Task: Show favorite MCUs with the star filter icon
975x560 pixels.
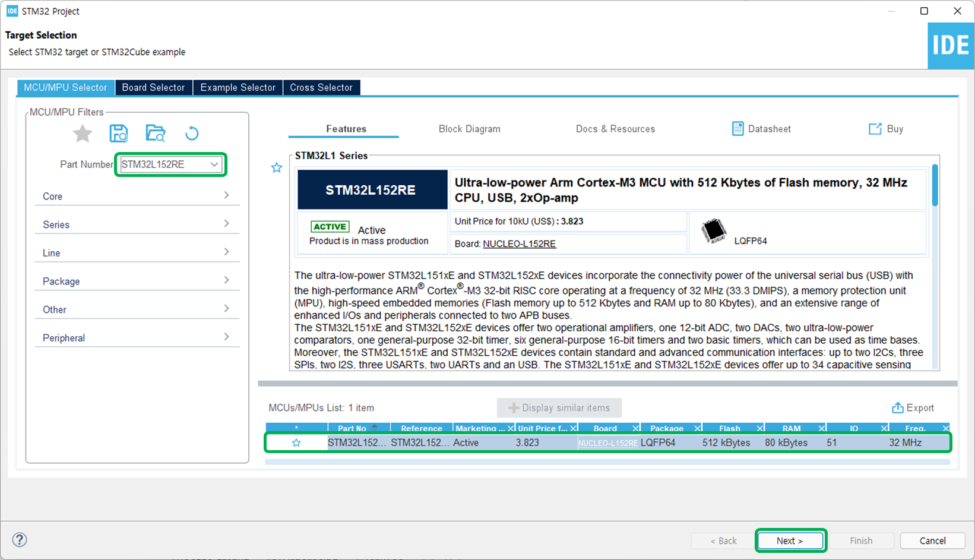Action: (x=83, y=134)
